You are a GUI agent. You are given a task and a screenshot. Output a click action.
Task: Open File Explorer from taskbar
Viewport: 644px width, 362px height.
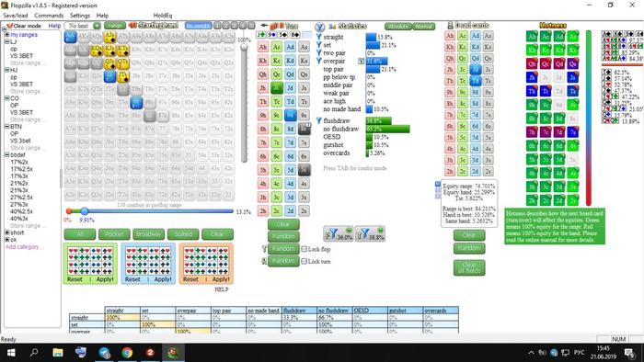click(58, 353)
